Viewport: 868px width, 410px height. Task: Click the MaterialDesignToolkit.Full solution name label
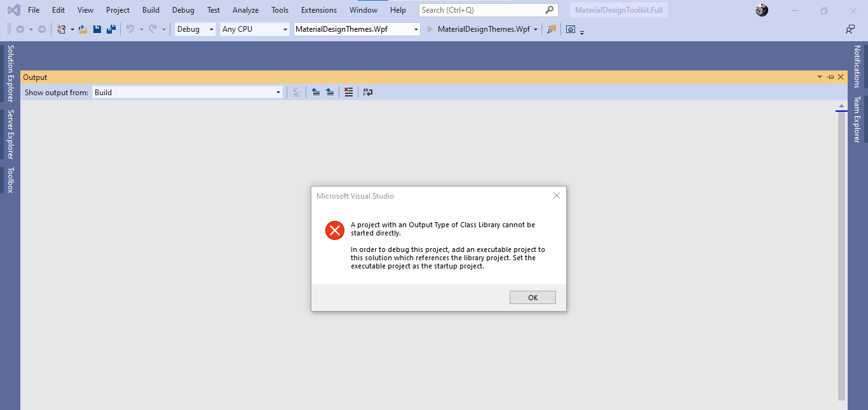pyautogui.click(x=618, y=10)
